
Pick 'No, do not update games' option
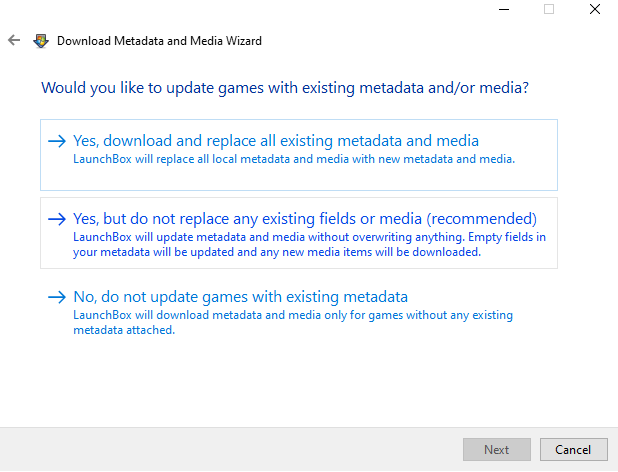point(299,311)
